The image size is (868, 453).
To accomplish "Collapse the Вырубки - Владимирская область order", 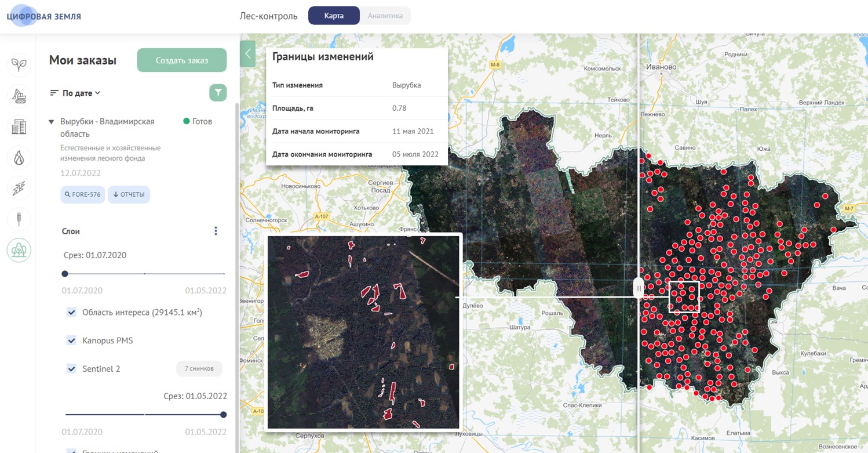I will coord(51,122).
